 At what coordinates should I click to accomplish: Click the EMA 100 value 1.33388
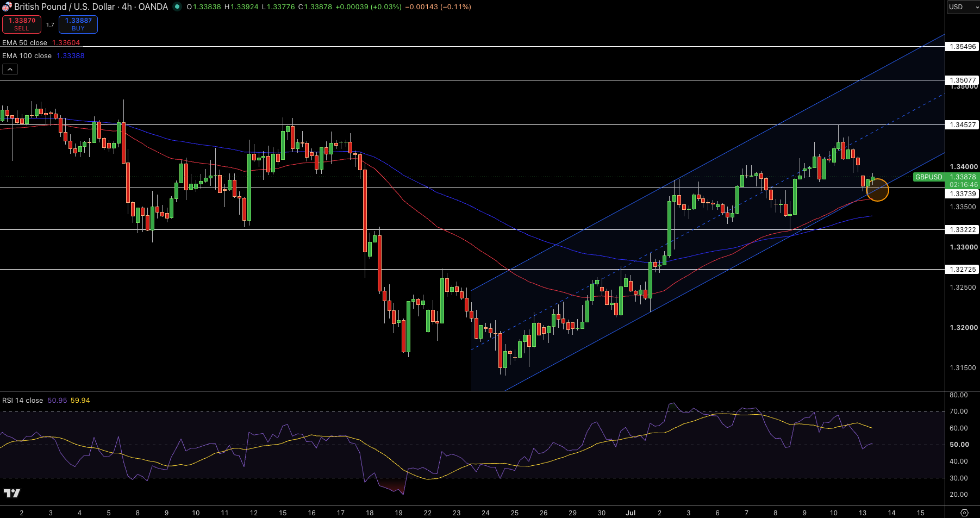71,55
